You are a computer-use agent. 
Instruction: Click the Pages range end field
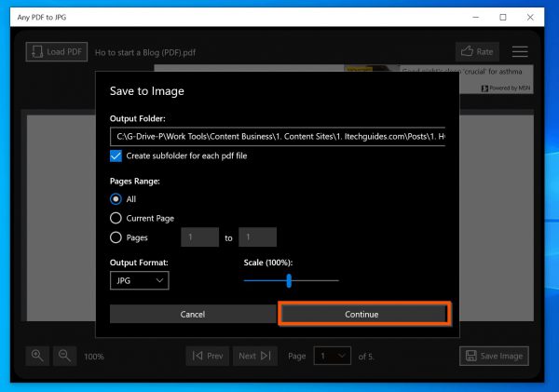pos(257,237)
